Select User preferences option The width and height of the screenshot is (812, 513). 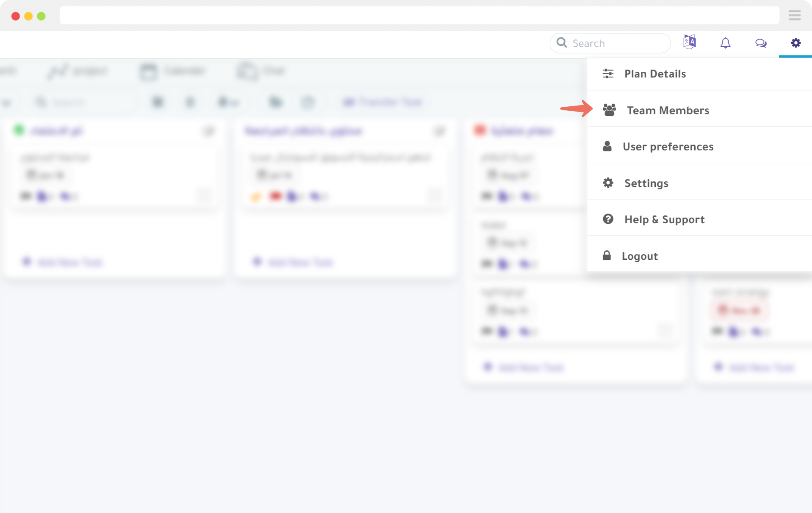[x=668, y=146]
